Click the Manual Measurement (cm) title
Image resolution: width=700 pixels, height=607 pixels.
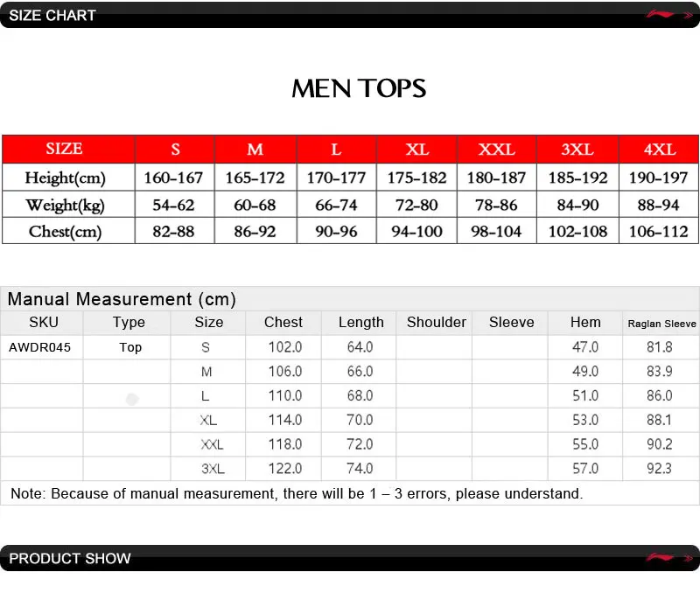(122, 299)
